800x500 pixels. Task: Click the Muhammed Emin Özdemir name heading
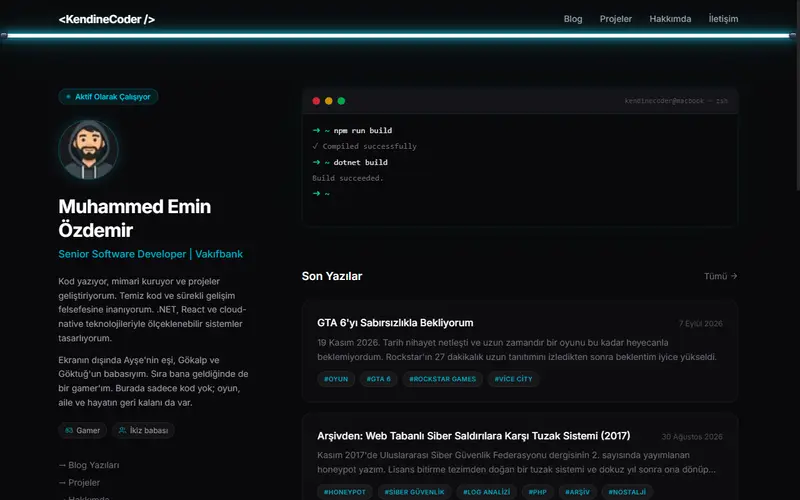pos(135,218)
